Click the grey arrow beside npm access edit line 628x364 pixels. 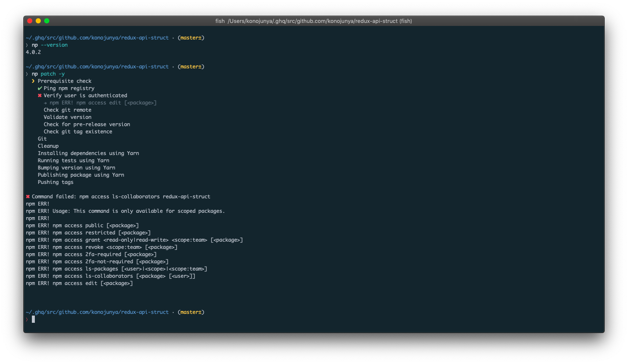coord(45,102)
